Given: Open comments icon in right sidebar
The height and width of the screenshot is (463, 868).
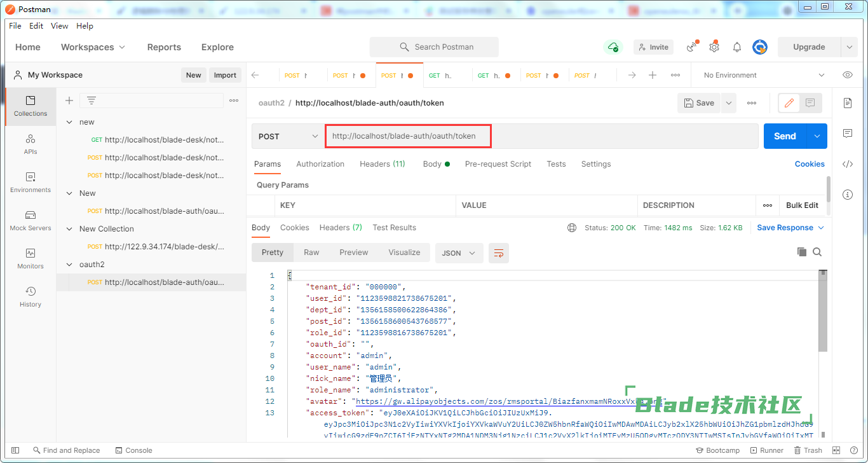Looking at the screenshot, I should (848, 133).
